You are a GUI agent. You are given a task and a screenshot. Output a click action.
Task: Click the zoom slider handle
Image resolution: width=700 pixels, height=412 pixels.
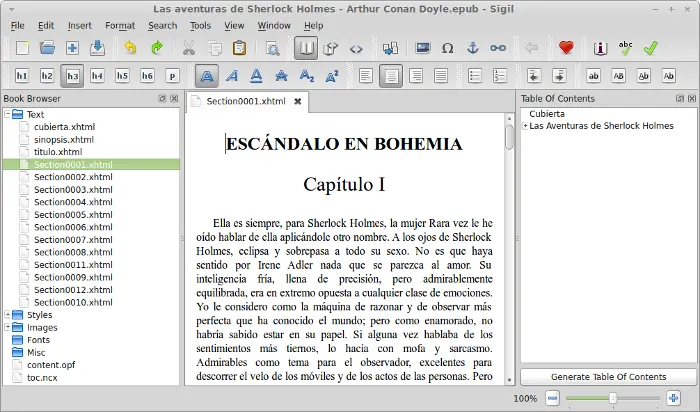[613, 398]
